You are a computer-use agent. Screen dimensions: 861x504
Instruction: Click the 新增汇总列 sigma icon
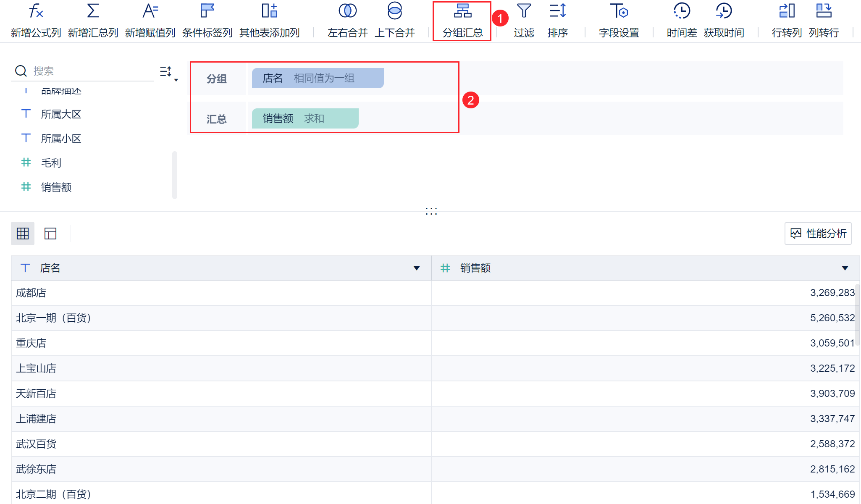click(93, 11)
